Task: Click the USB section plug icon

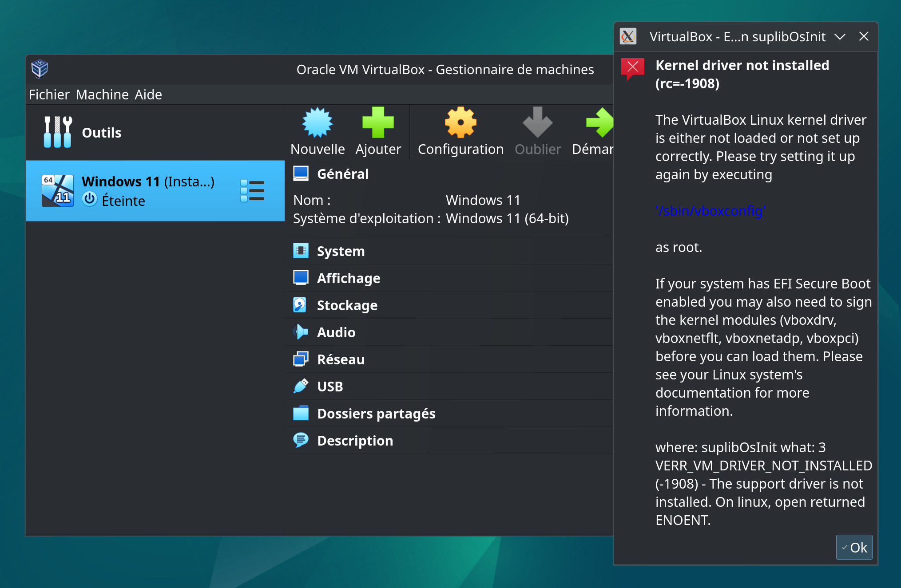Action: [301, 386]
